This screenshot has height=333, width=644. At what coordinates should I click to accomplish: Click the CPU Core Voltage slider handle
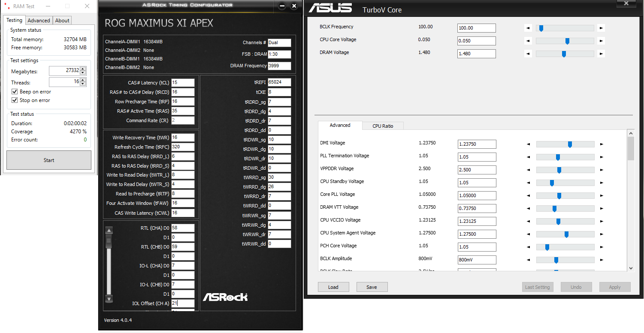coord(567,41)
